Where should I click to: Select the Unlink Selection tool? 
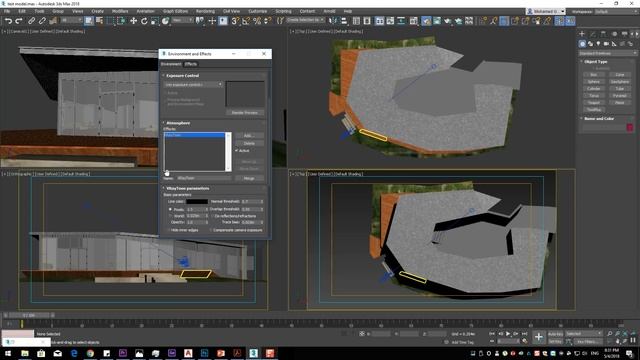(42, 21)
